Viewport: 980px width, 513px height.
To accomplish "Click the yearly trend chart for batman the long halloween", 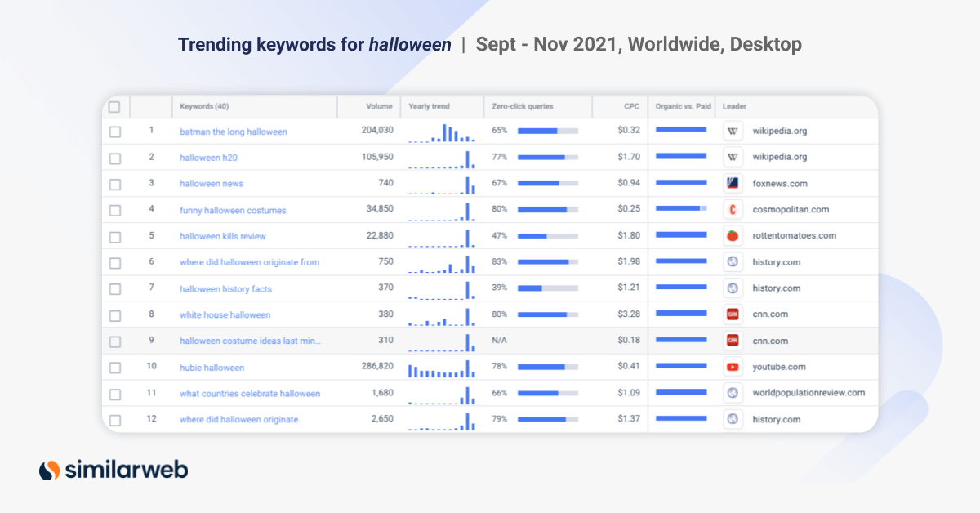I will pos(442,133).
